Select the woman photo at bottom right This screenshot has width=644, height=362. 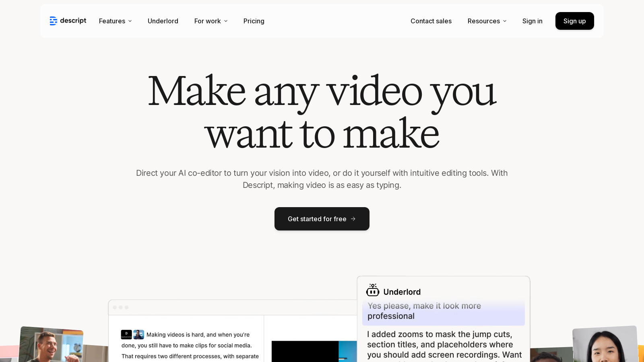[605, 345]
